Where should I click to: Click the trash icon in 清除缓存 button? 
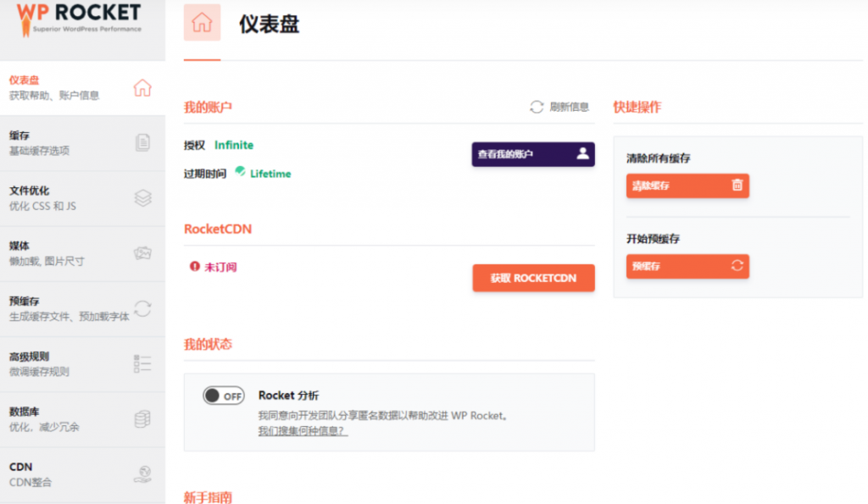(x=737, y=185)
